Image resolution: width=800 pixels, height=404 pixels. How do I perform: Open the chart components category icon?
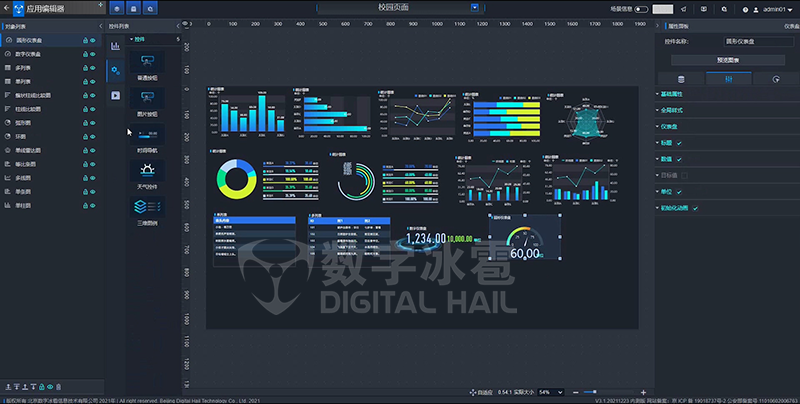[x=115, y=46]
